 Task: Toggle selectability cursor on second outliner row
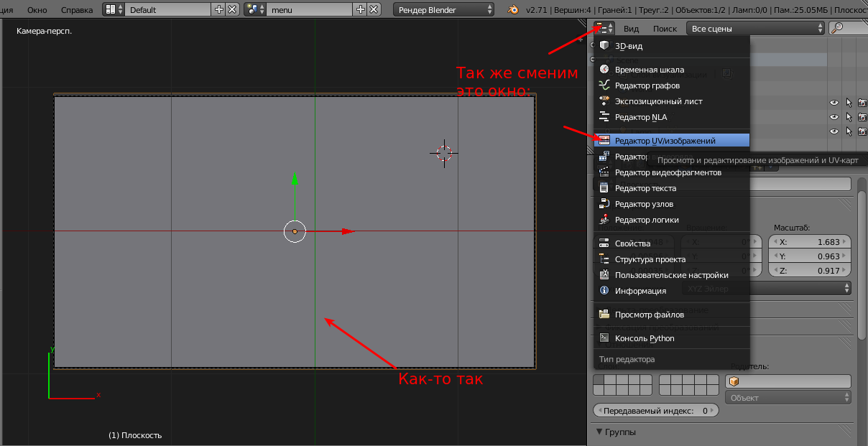point(849,117)
